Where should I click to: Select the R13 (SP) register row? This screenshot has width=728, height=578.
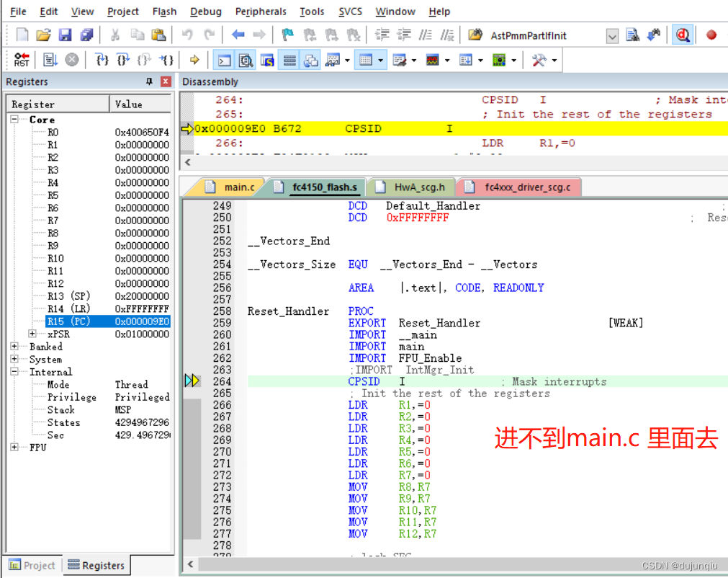pos(108,296)
